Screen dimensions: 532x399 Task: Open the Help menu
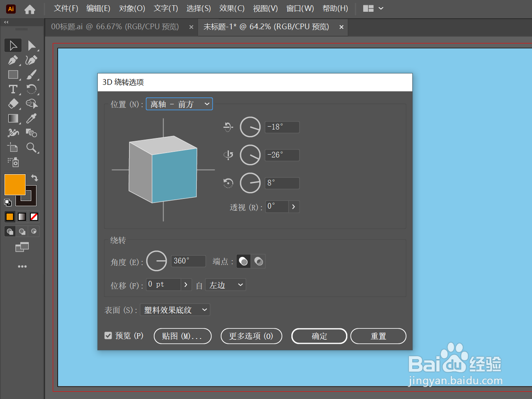(335, 9)
